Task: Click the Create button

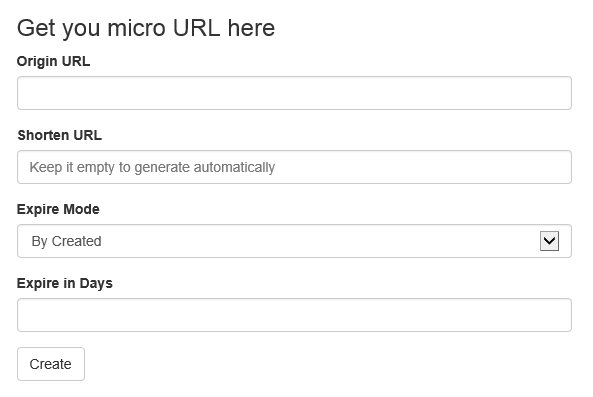Action: pos(51,364)
